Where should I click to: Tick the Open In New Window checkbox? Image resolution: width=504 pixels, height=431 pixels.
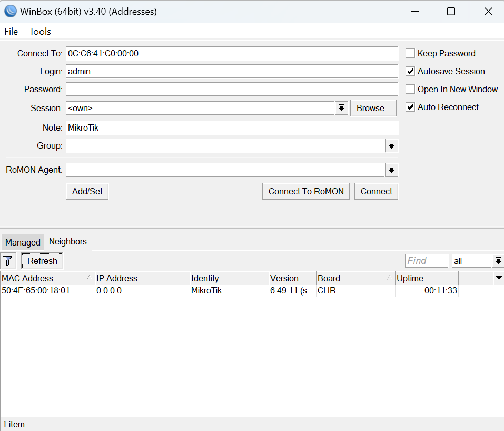(x=410, y=89)
